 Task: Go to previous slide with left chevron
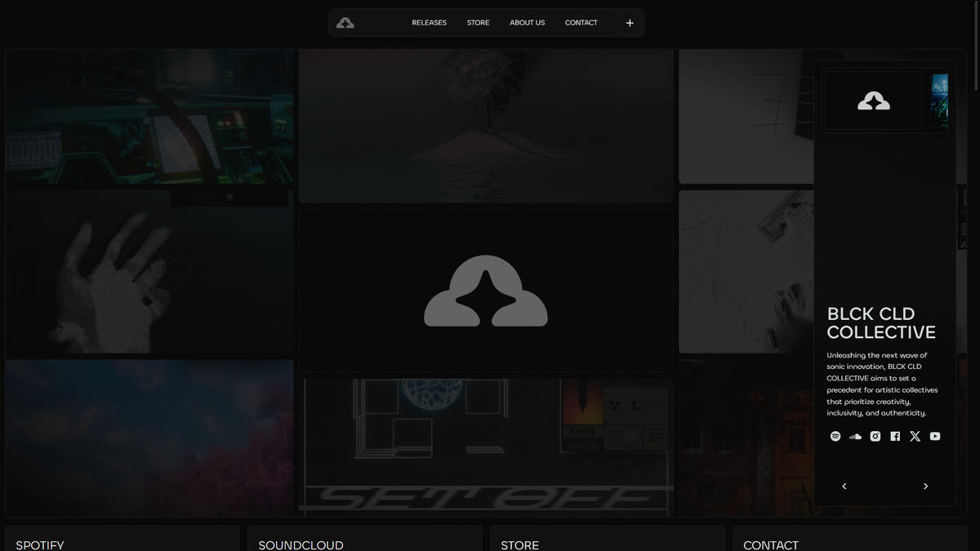pos(844,487)
